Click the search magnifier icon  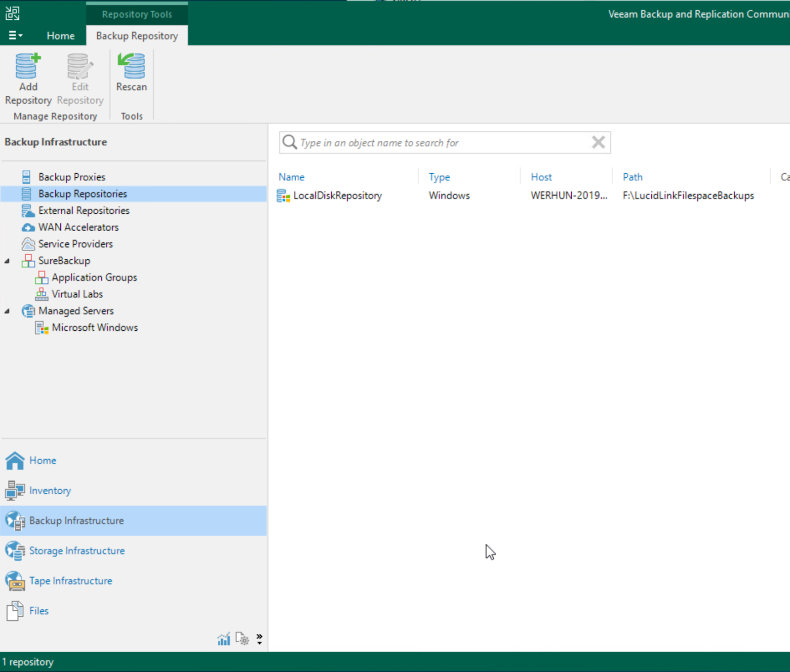[x=289, y=142]
